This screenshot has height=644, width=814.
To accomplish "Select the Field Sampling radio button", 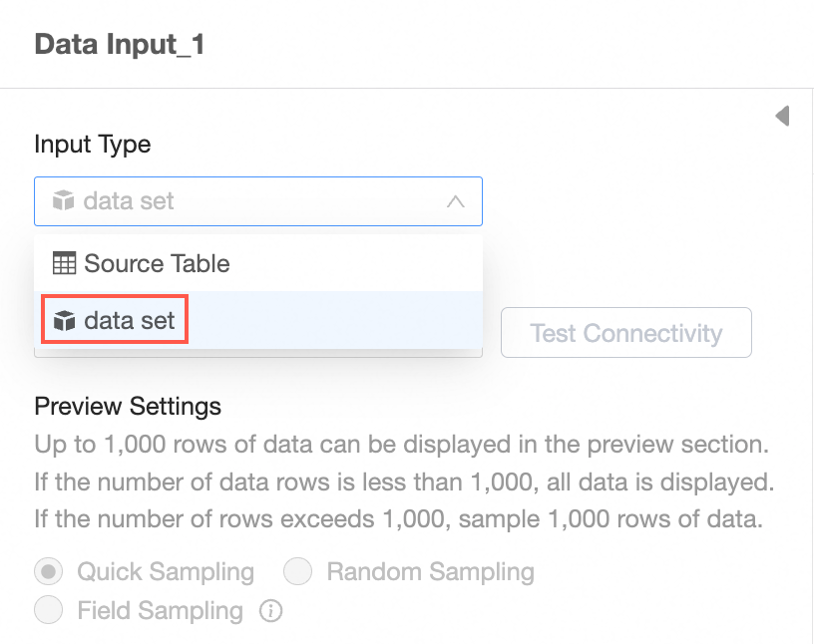I will pyautogui.click(x=49, y=610).
